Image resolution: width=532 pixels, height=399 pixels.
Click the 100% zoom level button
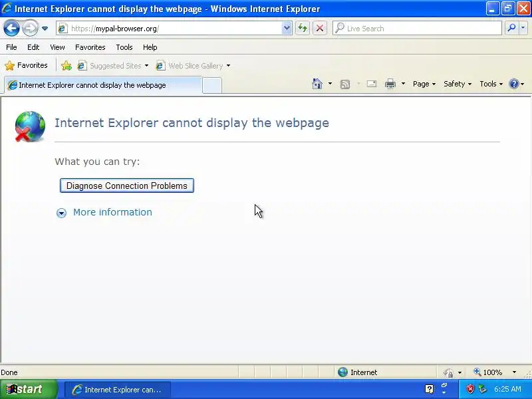click(x=488, y=372)
